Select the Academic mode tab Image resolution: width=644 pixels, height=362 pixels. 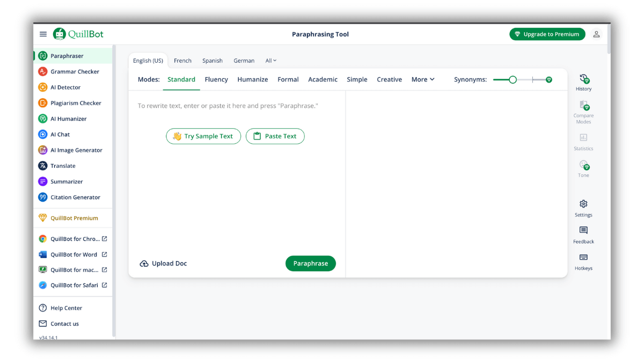(x=323, y=79)
